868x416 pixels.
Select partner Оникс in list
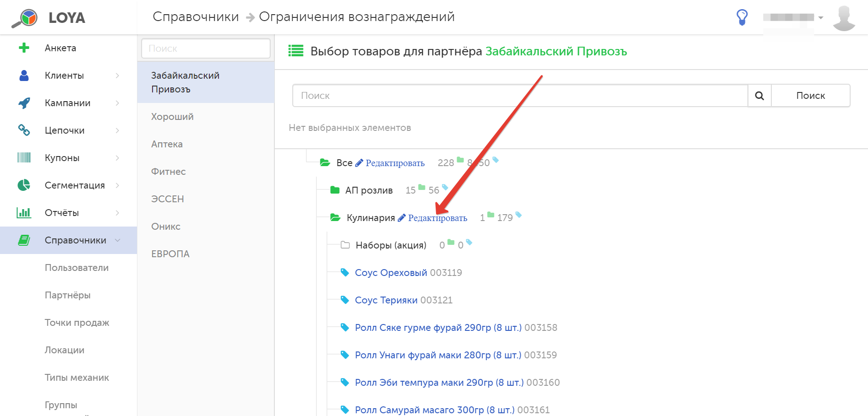point(206,227)
